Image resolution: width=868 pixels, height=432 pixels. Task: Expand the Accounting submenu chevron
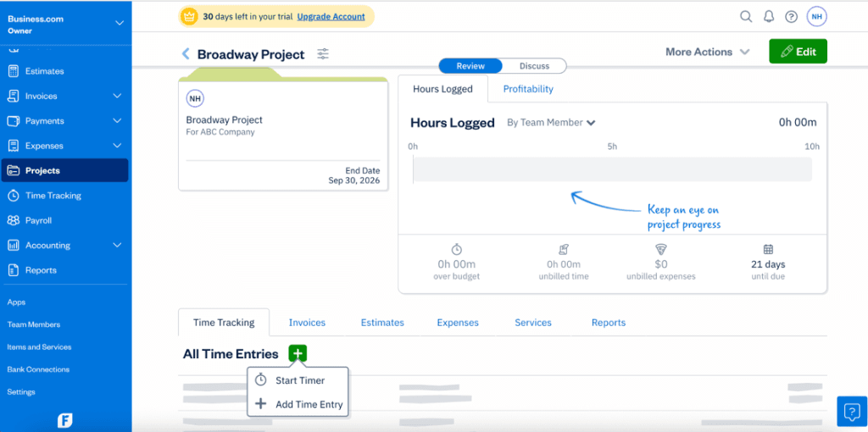[117, 245]
